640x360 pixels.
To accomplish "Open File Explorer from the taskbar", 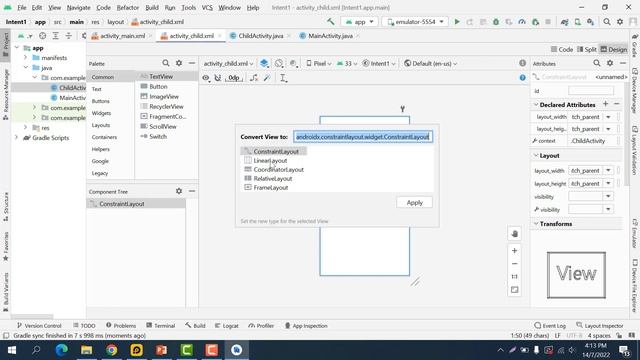I will [87, 350].
